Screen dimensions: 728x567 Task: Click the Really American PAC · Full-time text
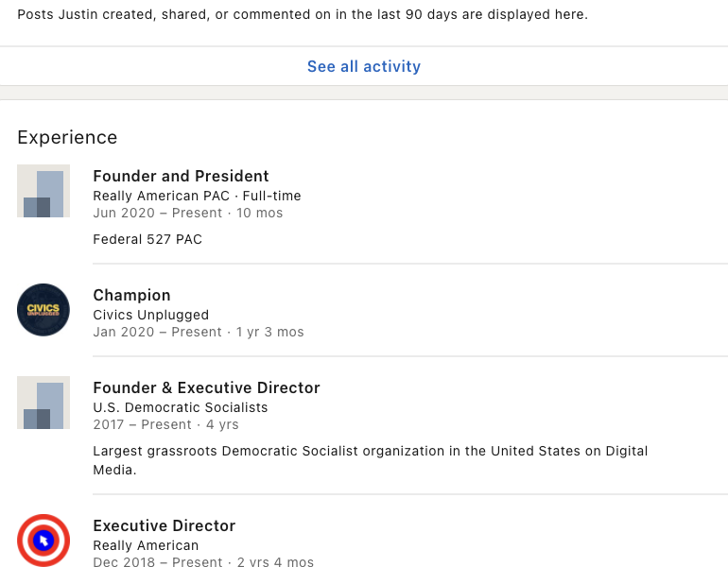pos(197,196)
